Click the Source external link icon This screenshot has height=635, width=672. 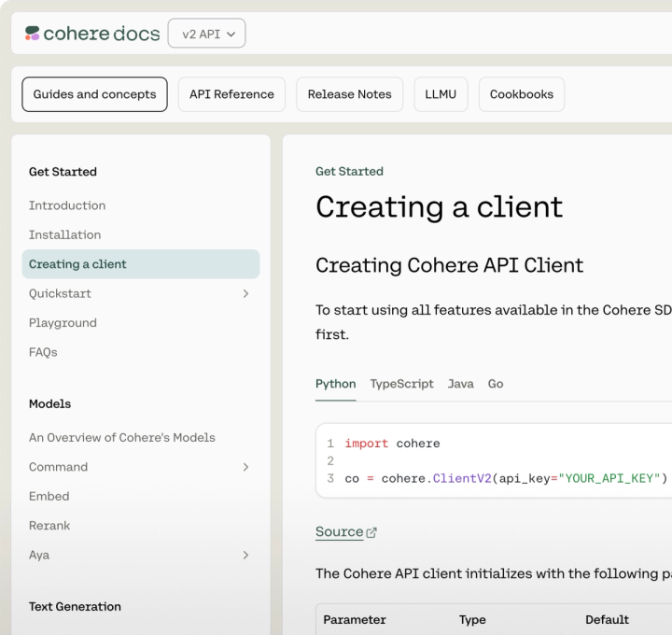click(371, 532)
